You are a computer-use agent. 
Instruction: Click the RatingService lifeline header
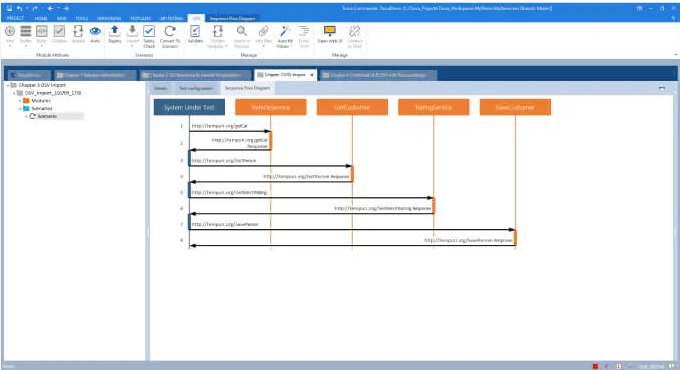tap(434, 107)
